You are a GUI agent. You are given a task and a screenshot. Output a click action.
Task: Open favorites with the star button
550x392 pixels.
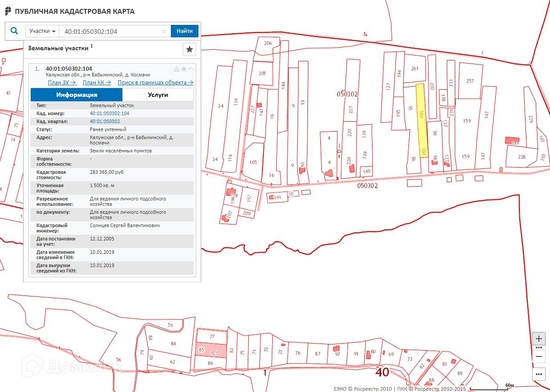pyautogui.click(x=190, y=49)
